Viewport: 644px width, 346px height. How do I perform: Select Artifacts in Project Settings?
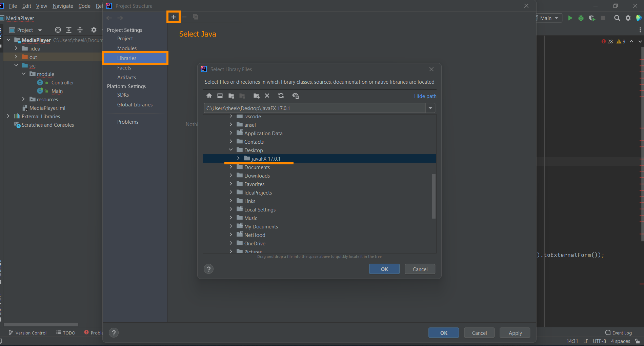[126, 78]
